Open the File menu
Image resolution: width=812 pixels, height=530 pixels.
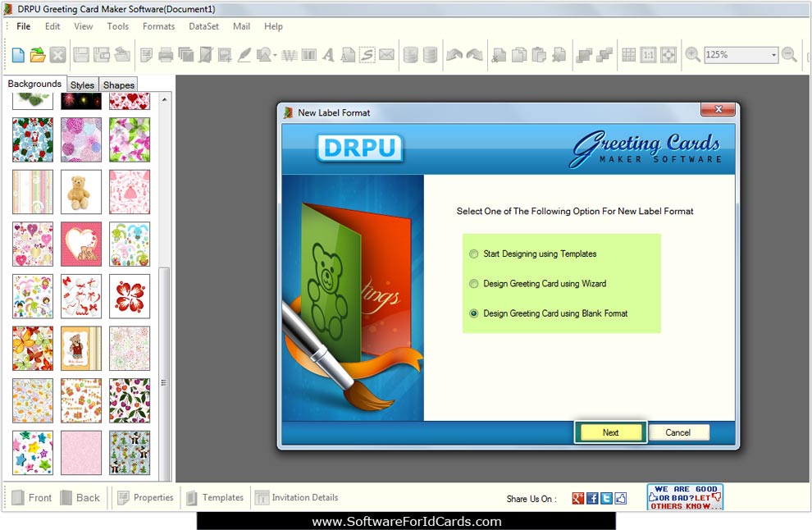coord(23,26)
